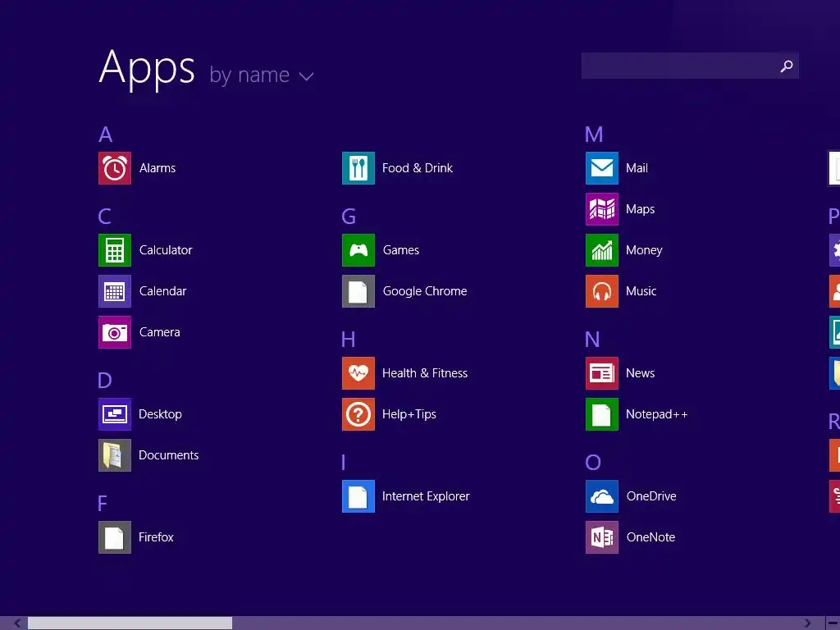
Task: Click the 'Internet Explorer' label
Action: tap(426, 496)
